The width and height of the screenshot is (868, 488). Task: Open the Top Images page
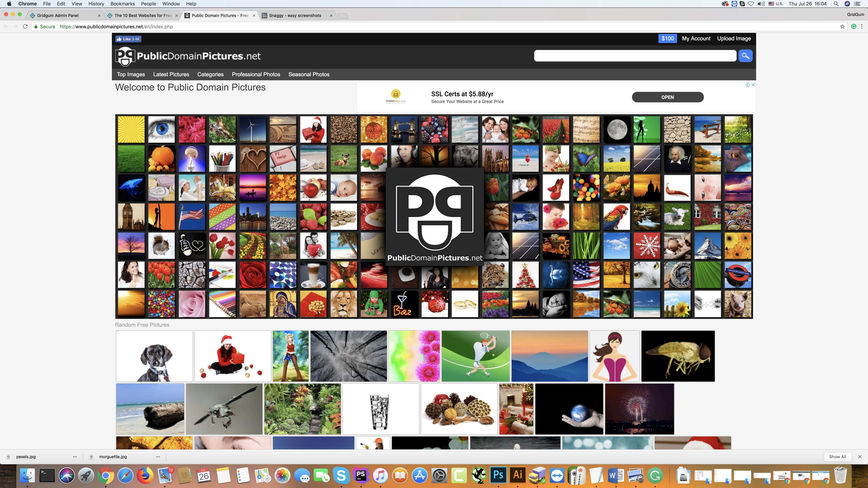point(131,74)
